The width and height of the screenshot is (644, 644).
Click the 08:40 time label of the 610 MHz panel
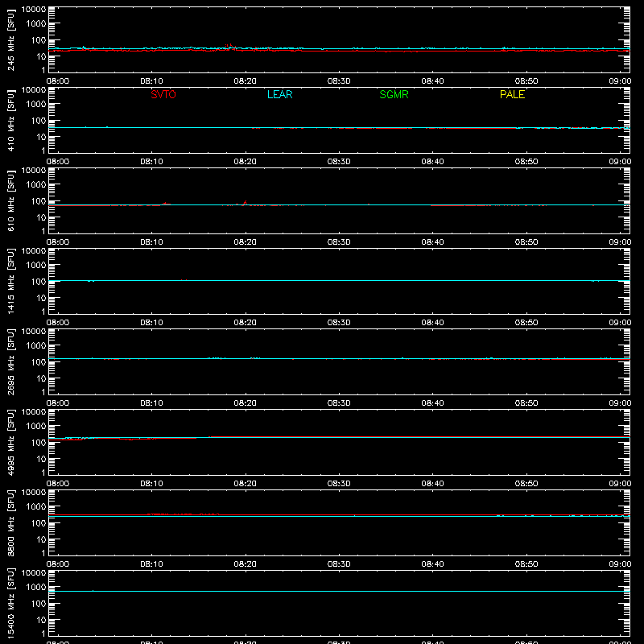point(432,242)
